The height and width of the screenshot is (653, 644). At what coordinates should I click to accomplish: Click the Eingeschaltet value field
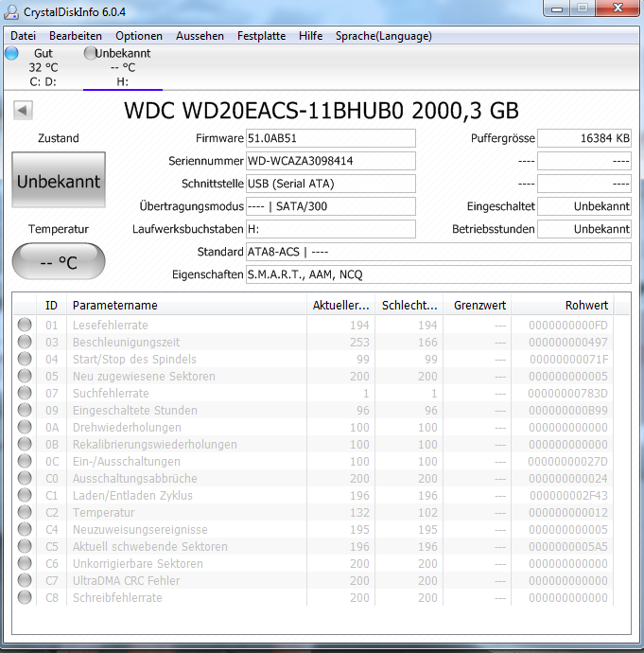pyautogui.click(x=584, y=206)
